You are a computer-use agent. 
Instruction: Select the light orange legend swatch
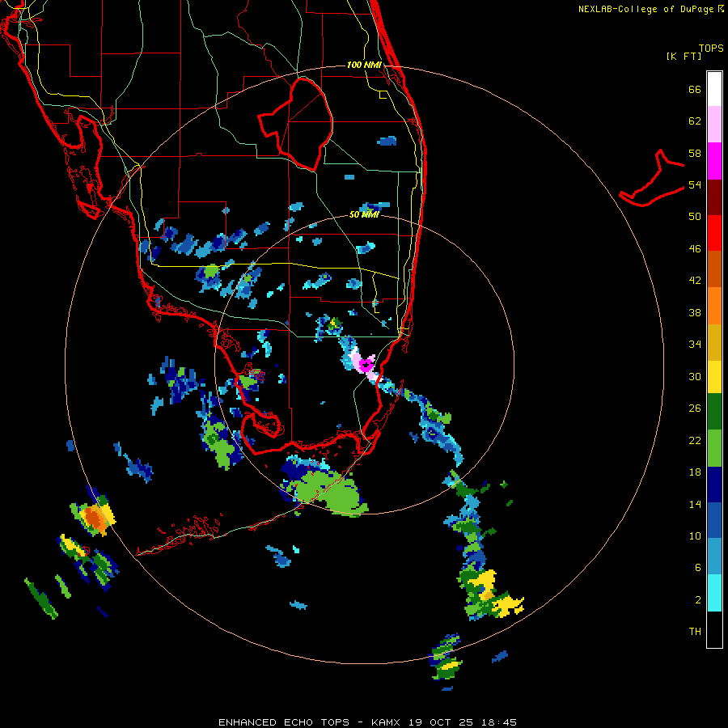pyautogui.click(x=714, y=306)
